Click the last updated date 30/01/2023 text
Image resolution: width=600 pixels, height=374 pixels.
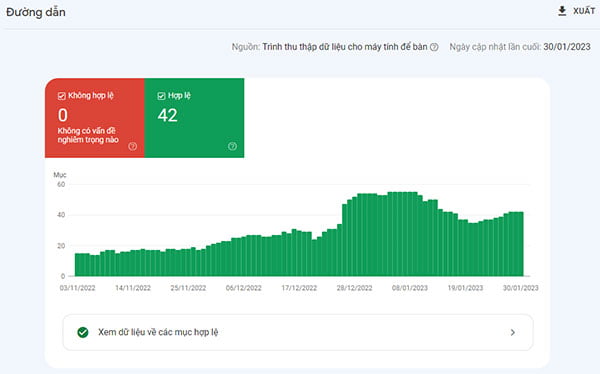click(567, 47)
